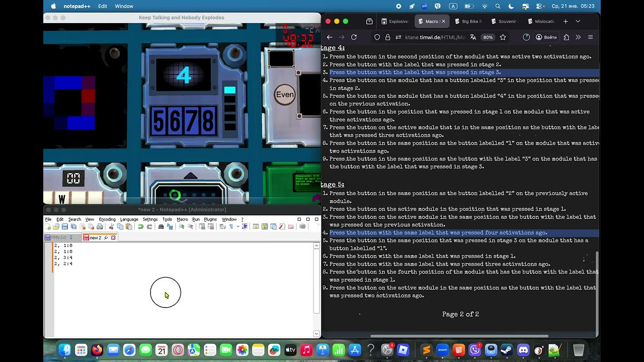Expand the list all tabs dropdown
644x362 pixels.
578,22
